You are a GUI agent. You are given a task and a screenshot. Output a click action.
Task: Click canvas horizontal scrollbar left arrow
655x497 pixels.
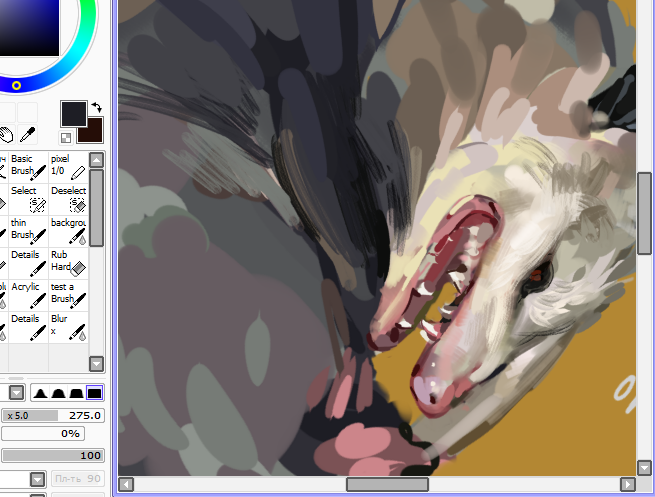pos(126,484)
